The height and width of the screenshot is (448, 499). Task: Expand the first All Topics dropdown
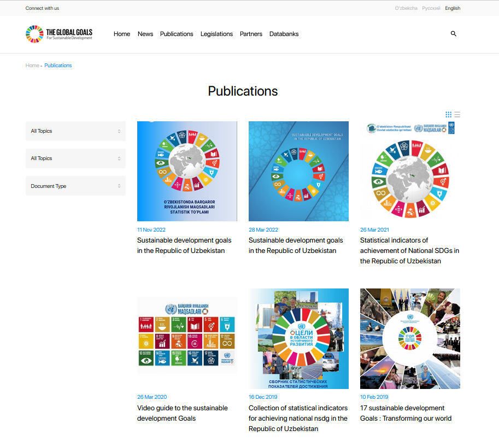(76, 131)
